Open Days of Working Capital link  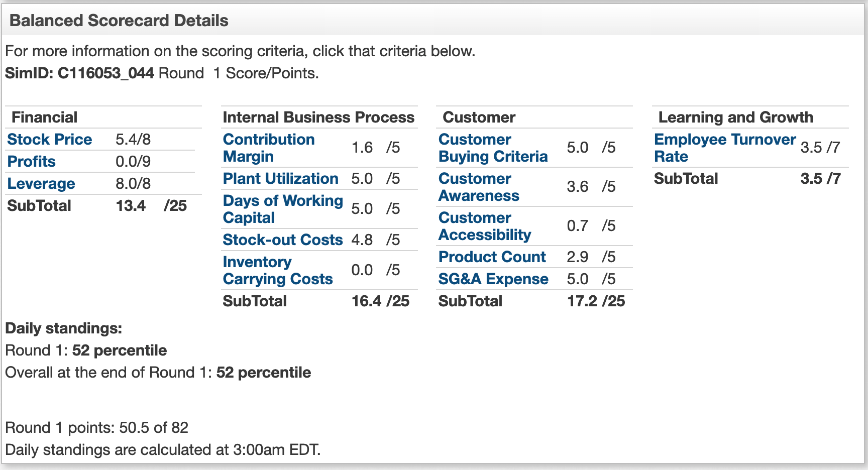(x=283, y=209)
